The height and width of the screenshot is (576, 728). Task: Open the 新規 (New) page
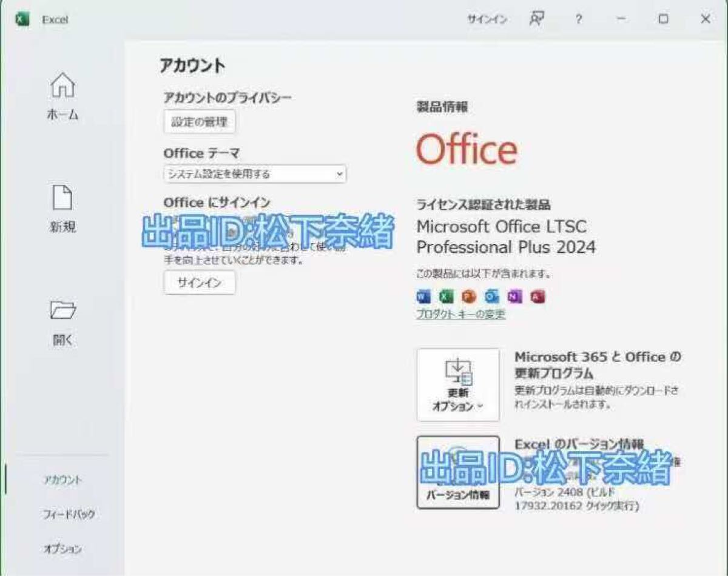(63, 209)
